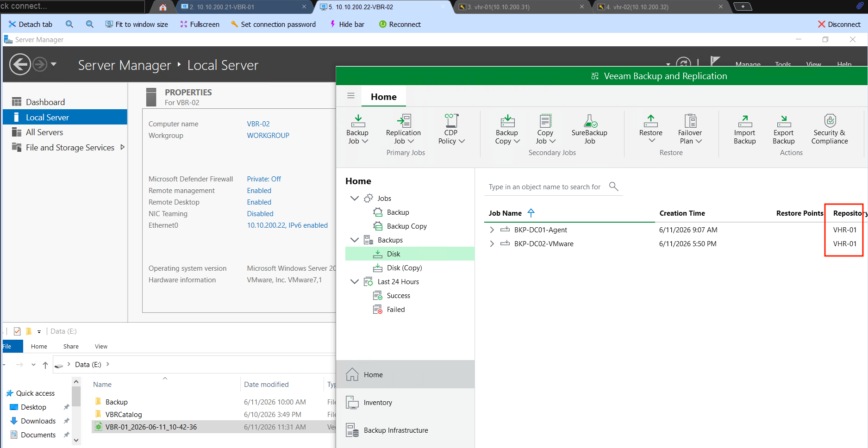
Task: Expand the BKP-DC01-Agent job row
Action: (492, 230)
